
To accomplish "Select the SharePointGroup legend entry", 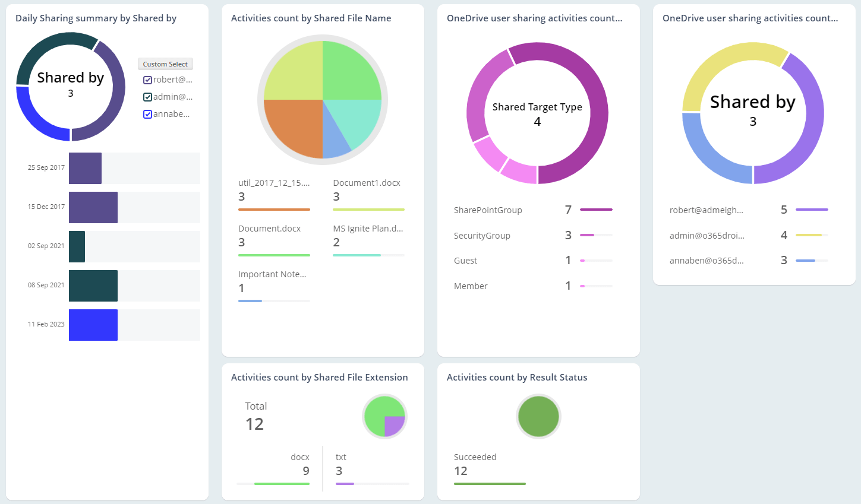I will click(x=488, y=210).
